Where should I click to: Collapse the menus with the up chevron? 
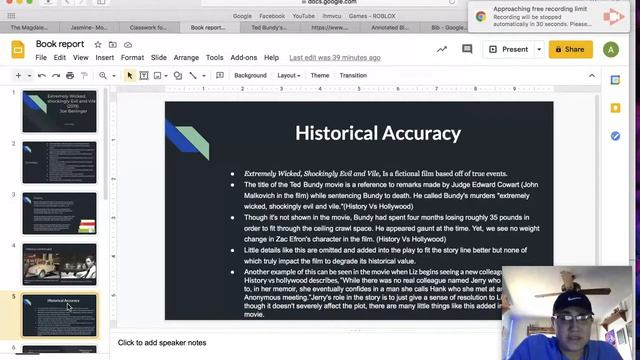click(592, 76)
